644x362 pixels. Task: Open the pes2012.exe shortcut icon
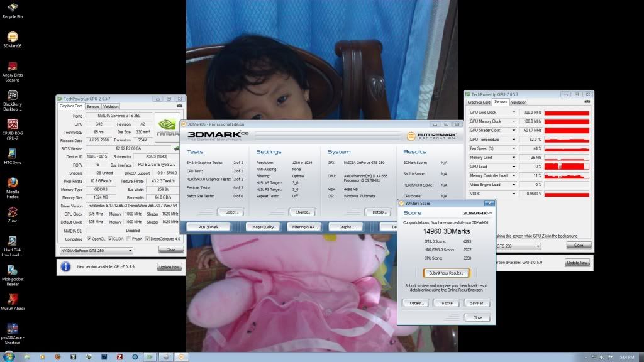13,334
